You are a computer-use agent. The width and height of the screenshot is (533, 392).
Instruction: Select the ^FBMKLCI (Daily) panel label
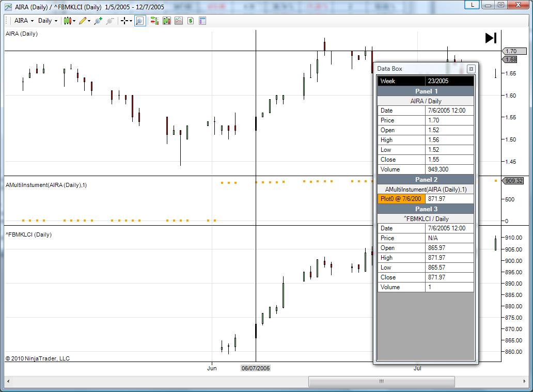28,234
